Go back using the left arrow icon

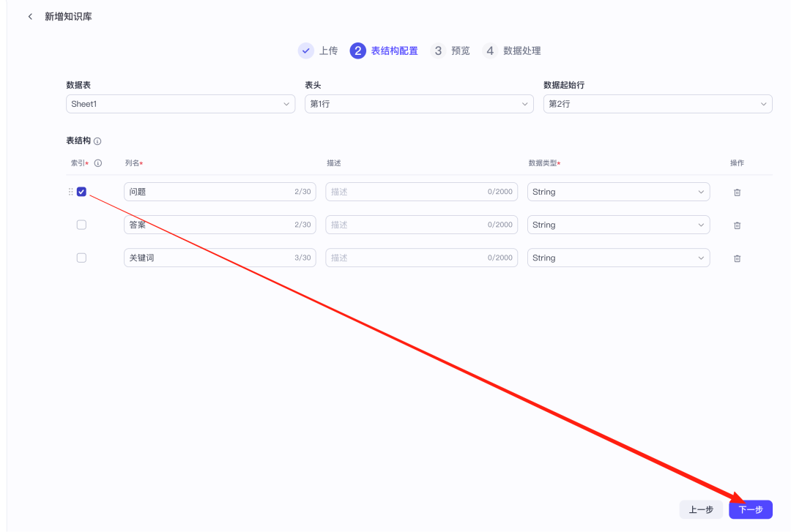pyautogui.click(x=30, y=17)
